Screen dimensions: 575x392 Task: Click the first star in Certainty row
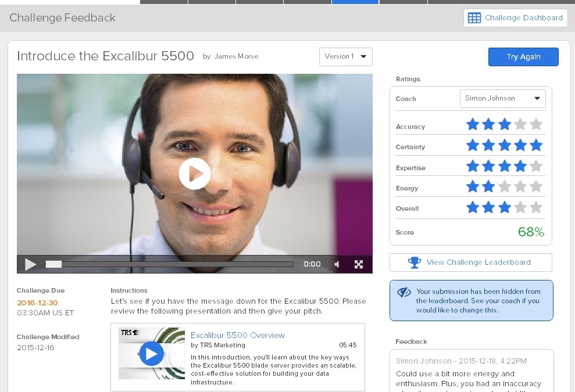[x=472, y=145]
